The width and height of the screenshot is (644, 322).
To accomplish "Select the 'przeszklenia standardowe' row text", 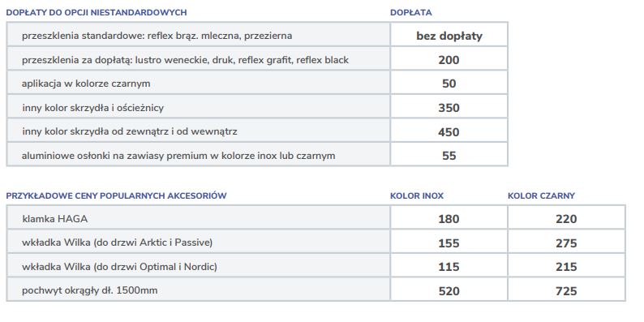I will click(157, 36).
